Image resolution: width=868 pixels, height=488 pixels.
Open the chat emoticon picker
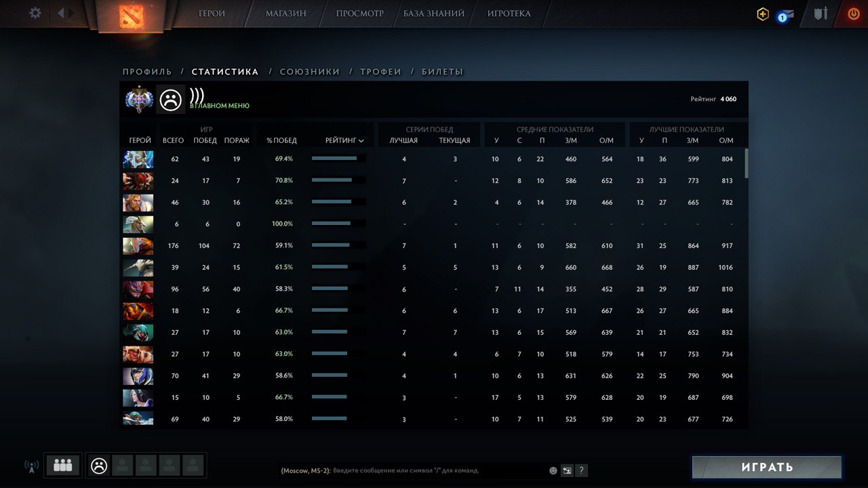click(553, 470)
